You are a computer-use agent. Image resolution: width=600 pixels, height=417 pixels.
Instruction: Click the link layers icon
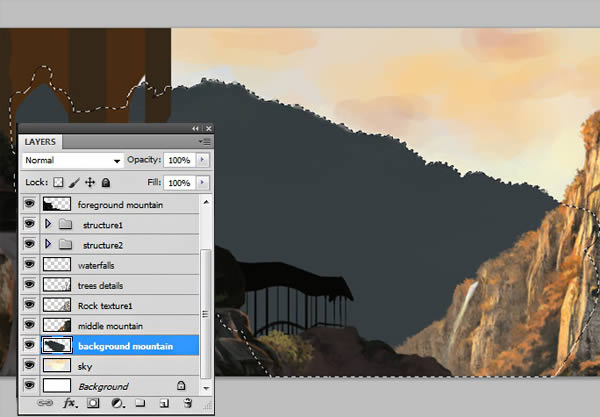[x=45, y=403]
